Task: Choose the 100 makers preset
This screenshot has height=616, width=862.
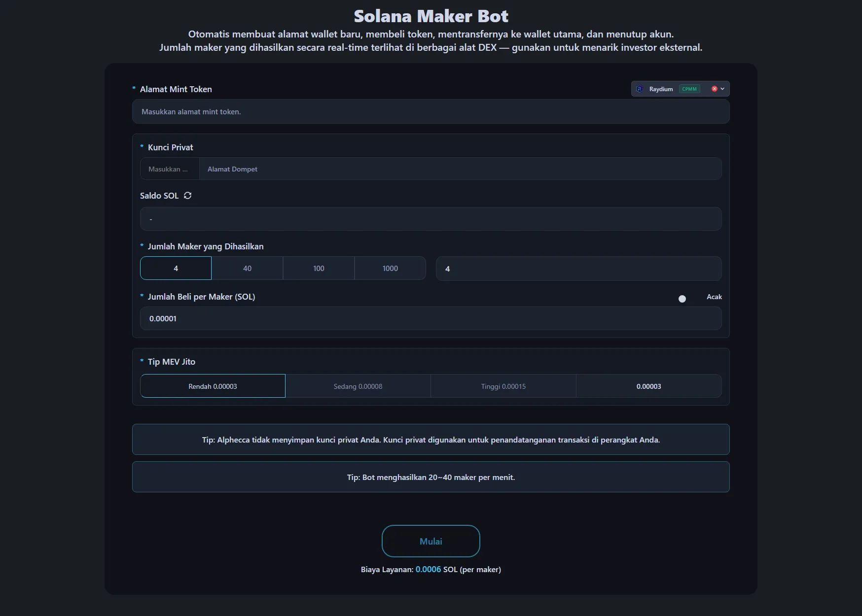Action: point(319,269)
